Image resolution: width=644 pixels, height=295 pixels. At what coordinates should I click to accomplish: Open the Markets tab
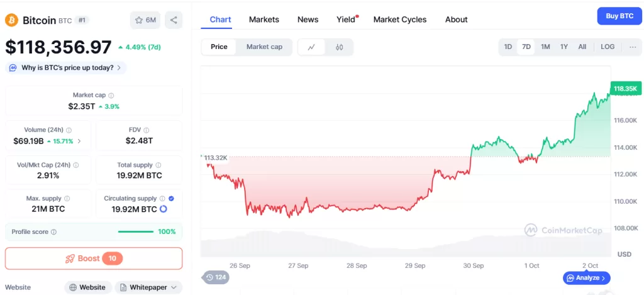click(x=264, y=19)
